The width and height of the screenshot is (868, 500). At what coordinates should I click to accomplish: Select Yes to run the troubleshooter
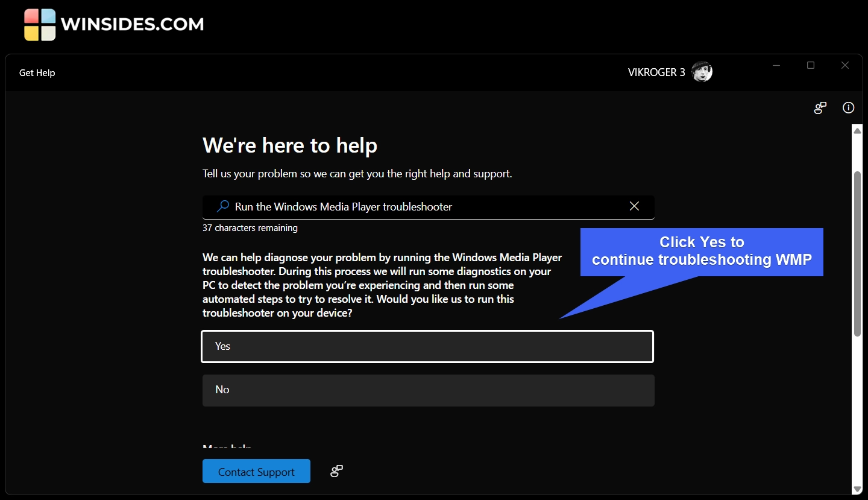427,346
